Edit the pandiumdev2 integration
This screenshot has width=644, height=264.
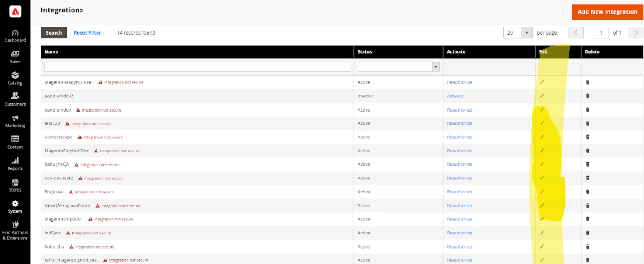click(x=542, y=96)
